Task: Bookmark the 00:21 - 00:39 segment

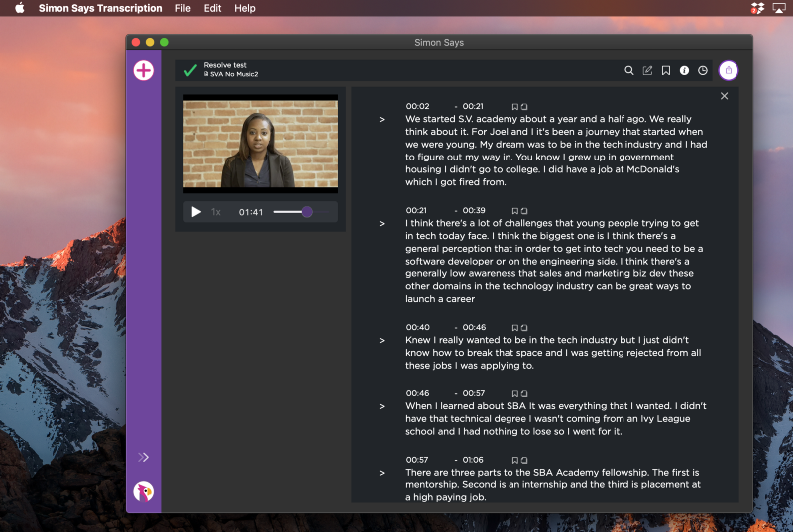Action: (514, 211)
